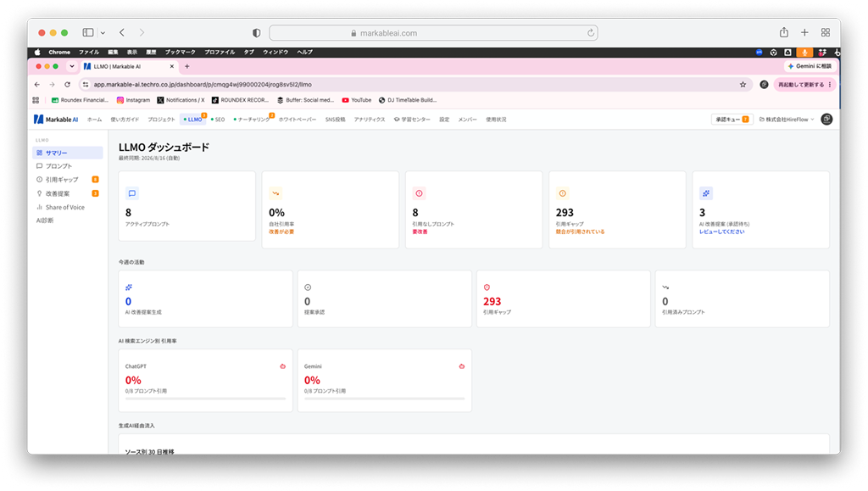868x491 pixels.
Task: Open the アナリティクス tab
Action: 370,120
